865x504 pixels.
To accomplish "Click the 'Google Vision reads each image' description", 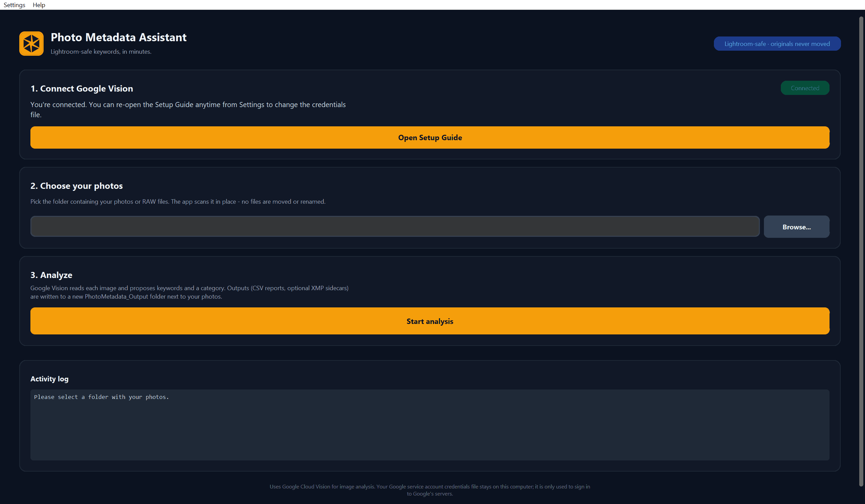I will click(190, 292).
